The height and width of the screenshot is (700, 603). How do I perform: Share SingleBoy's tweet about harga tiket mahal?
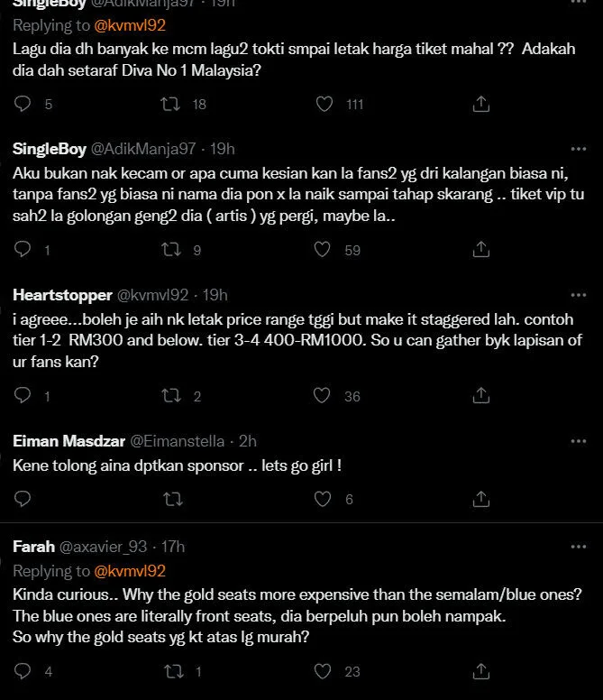point(480,104)
